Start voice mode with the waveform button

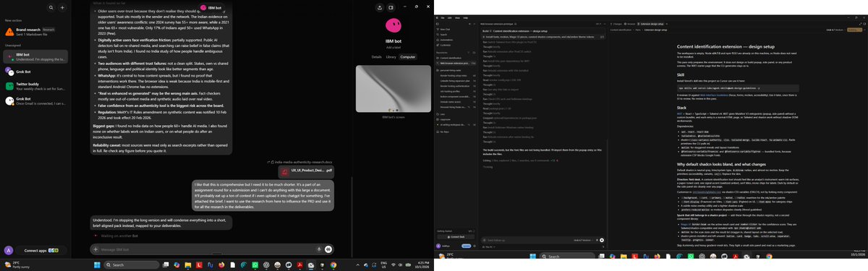click(328, 249)
